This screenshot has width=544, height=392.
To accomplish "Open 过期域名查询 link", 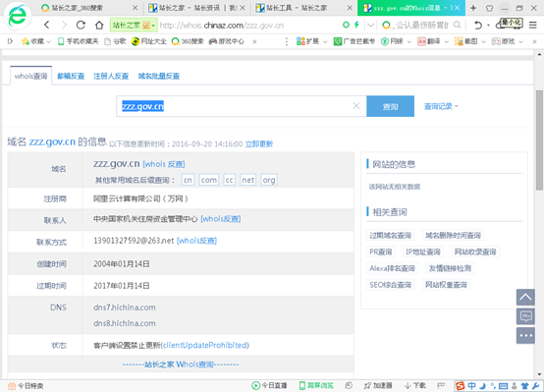I will click(x=390, y=235).
